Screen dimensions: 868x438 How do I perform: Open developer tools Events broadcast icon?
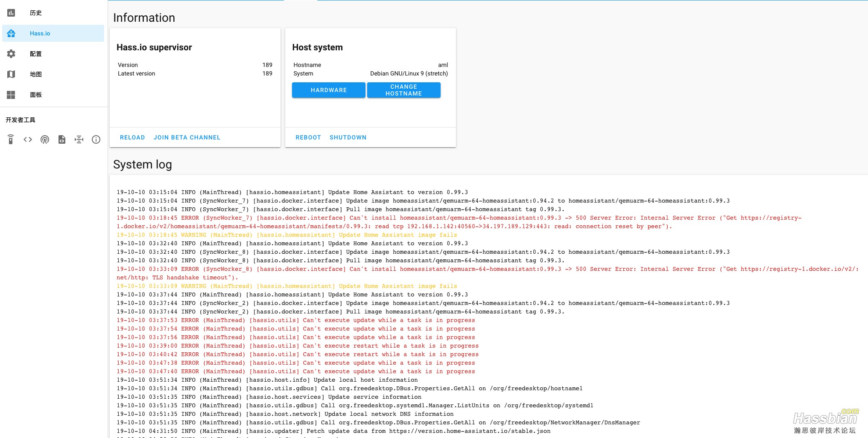click(45, 139)
